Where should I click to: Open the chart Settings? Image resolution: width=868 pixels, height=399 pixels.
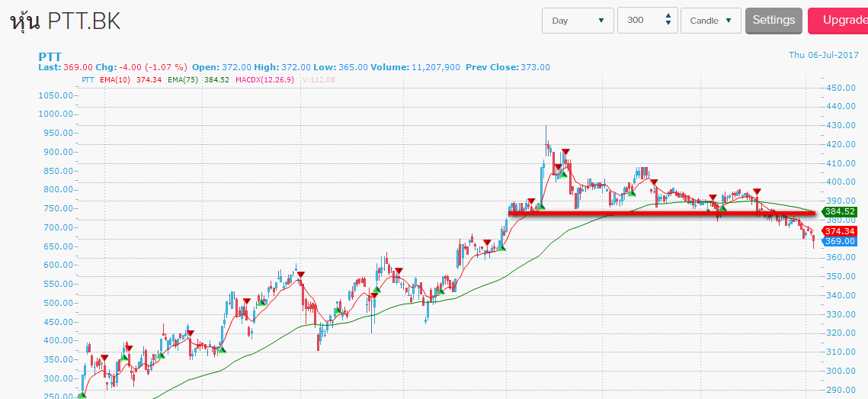(774, 21)
